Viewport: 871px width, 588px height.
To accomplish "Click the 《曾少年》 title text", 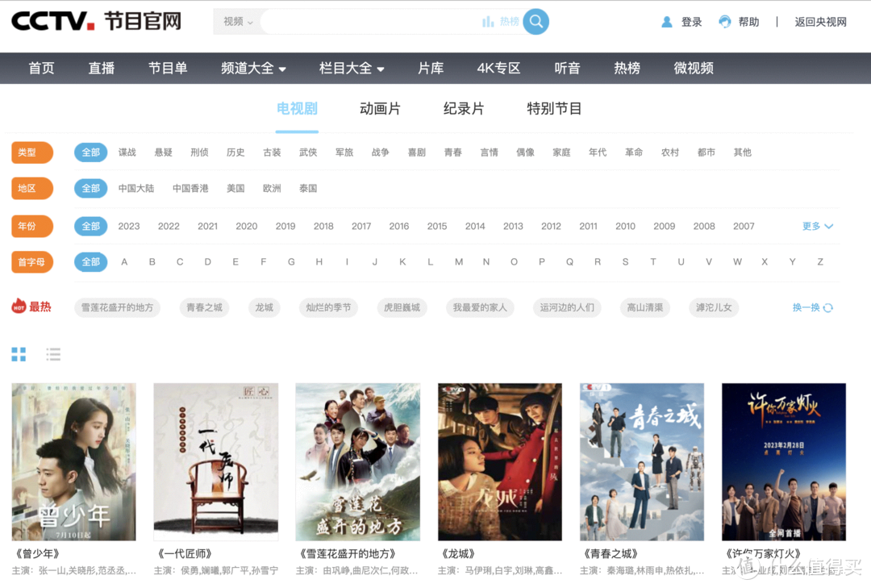I will click(x=36, y=554).
